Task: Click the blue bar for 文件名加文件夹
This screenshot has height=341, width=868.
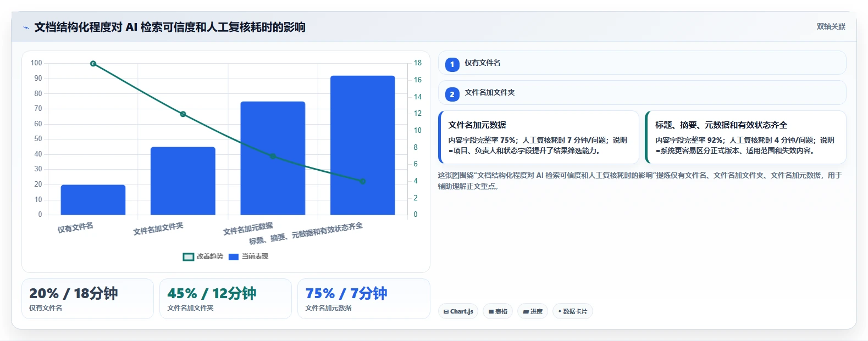Action: coord(183,181)
